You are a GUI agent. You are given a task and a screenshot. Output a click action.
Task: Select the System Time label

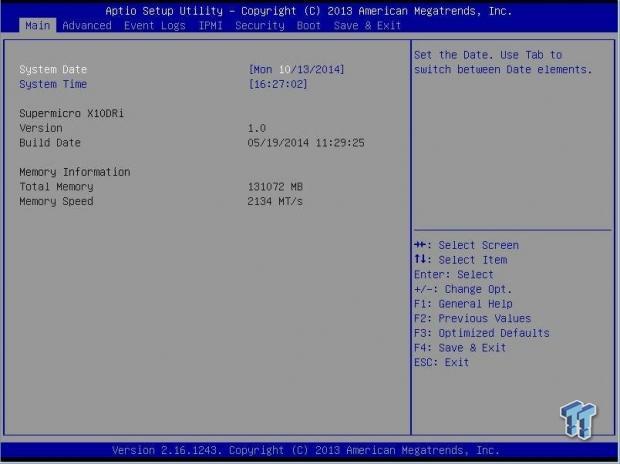pyautogui.click(x=53, y=84)
